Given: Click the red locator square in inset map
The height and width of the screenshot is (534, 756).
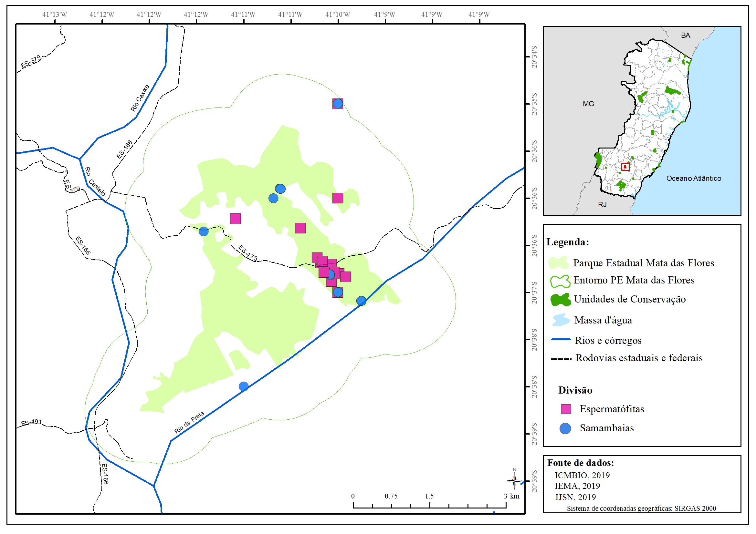Looking at the screenshot, I should tap(625, 167).
